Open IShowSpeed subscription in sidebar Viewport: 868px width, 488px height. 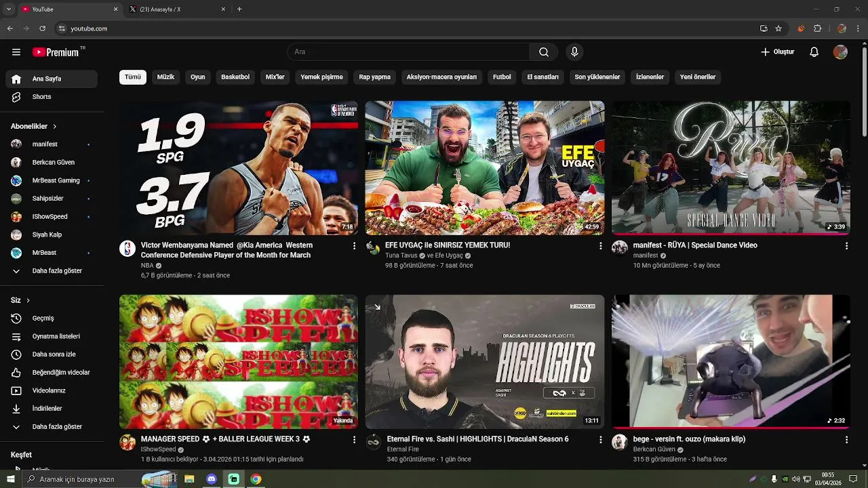(52, 217)
